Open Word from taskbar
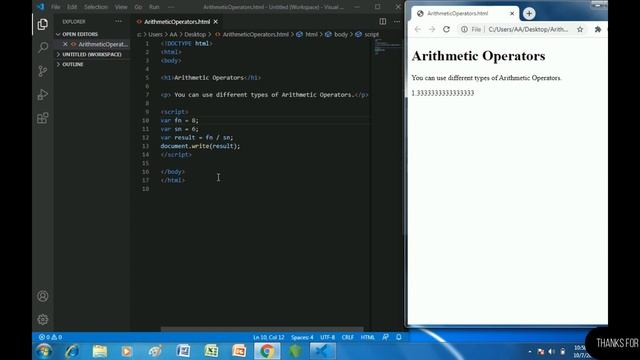 pyautogui.click(x=183, y=351)
